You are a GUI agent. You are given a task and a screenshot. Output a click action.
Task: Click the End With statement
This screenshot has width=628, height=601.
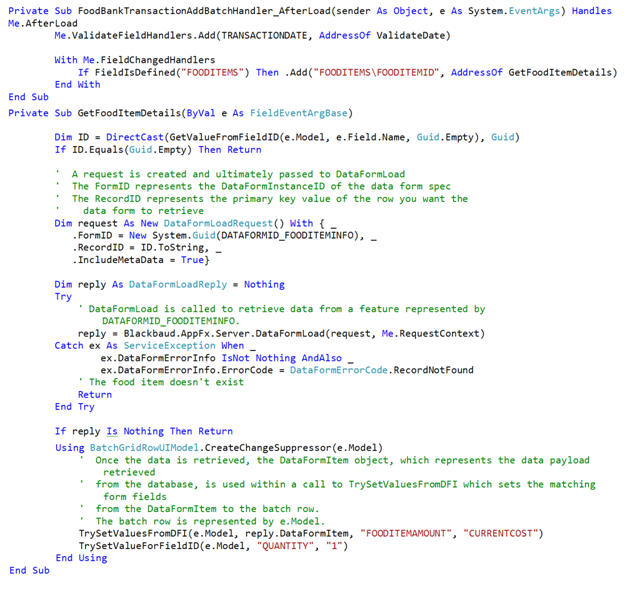77,84
